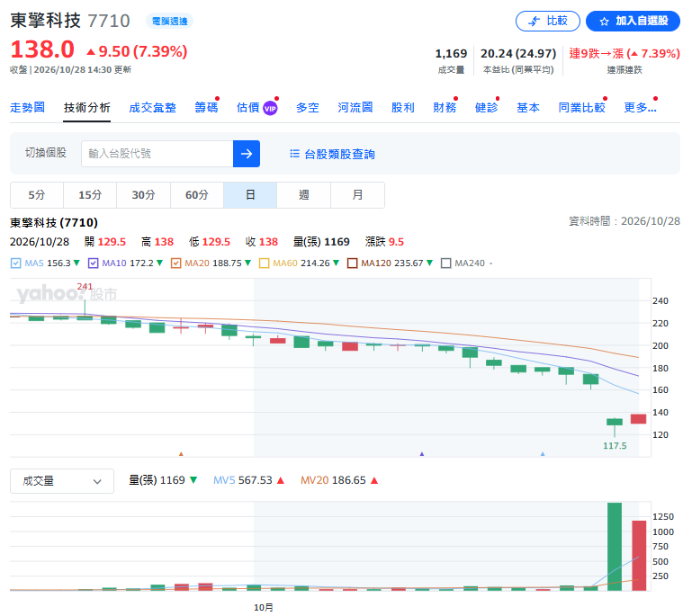Select 15分 chart interval
The width and height of the screenshot is (683, 616).
(x=90, y=195)
